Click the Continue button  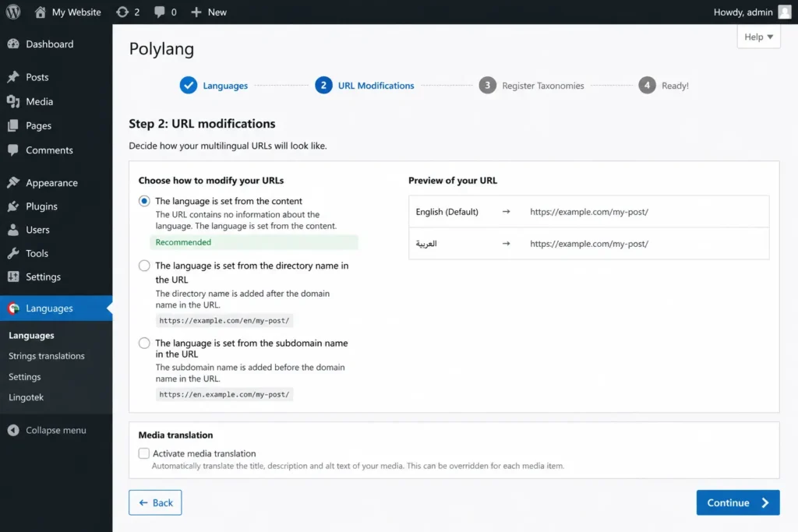(738, 502)
